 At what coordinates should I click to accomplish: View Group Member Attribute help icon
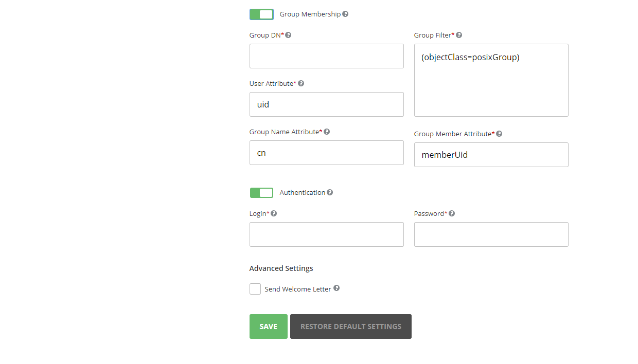coord(499,133)
